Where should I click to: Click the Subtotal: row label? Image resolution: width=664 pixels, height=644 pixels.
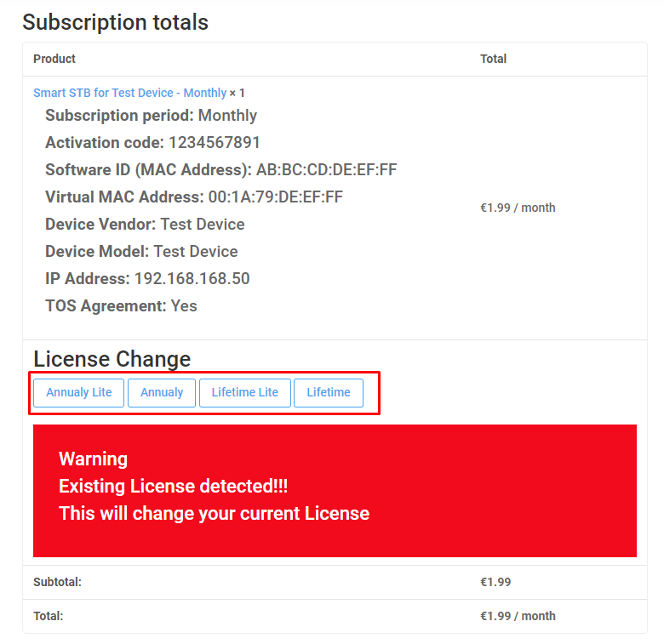(x=57, y=582)
